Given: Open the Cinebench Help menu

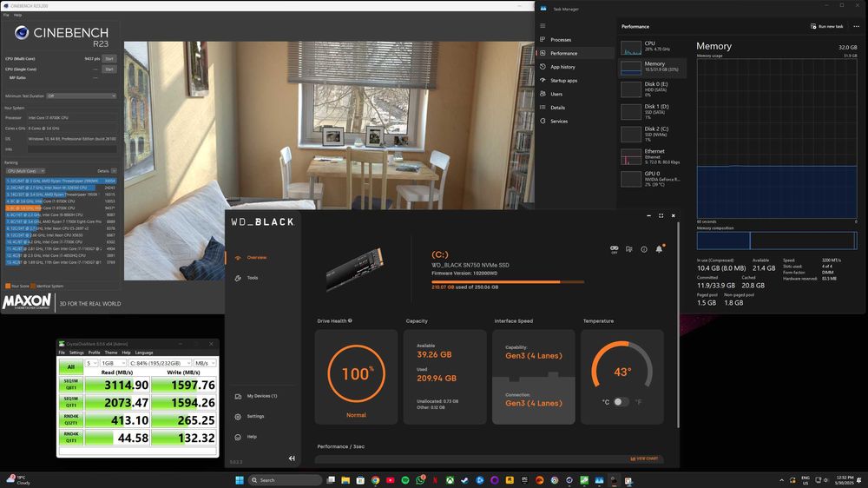Looking at the screenshot, I should pyautogui.click(x=17, y=15).
